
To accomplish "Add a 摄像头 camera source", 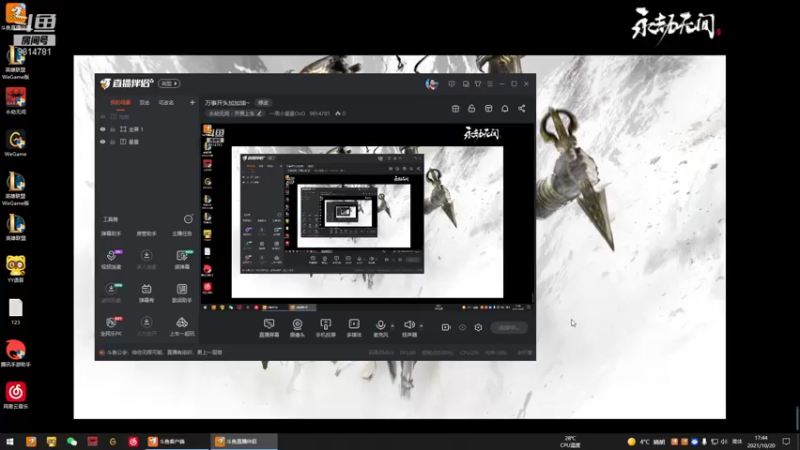I will click(297, 328).
